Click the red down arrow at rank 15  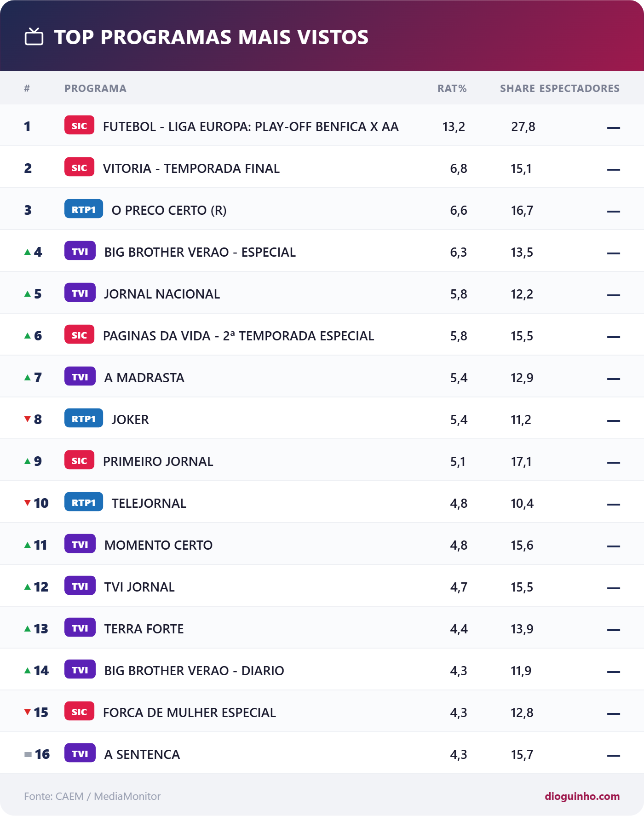click(x=28, y=712)
